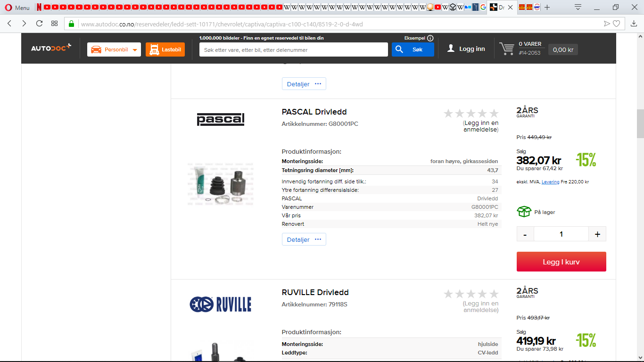Viewport: 644px width, 362px height.
Task: Focus the part search input field
Action: [x=293, y=49]
